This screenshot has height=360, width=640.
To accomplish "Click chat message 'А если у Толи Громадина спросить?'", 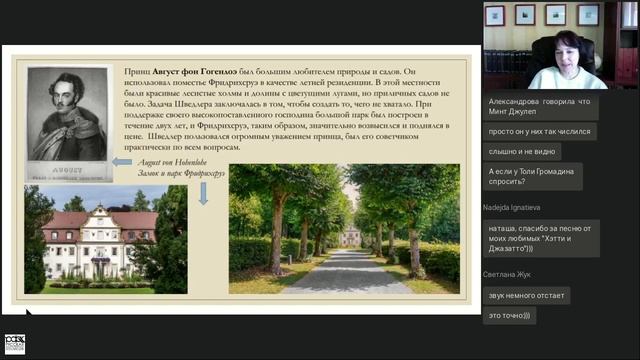I will tap(533, 176).
